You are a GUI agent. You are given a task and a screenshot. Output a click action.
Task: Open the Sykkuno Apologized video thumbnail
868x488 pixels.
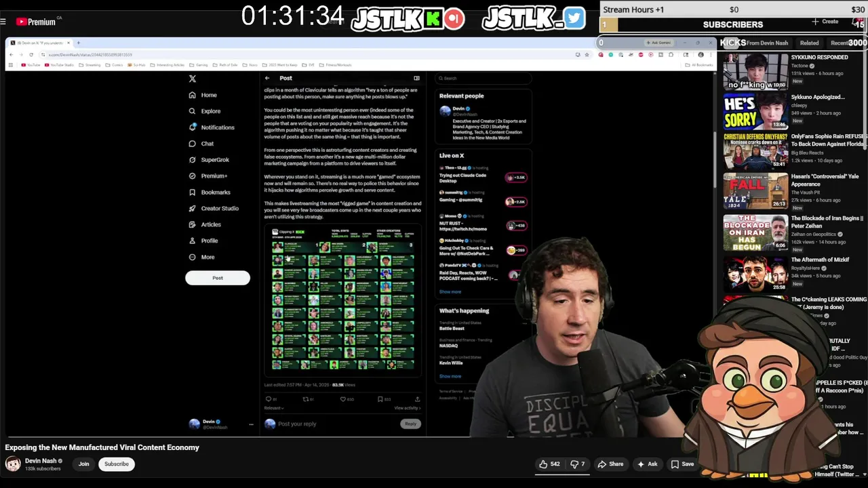[755, 110]
